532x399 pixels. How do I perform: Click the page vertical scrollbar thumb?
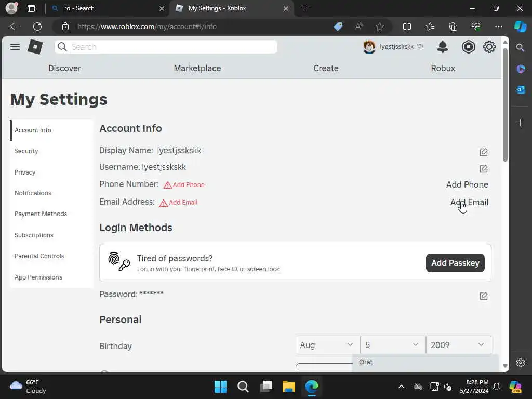(x=505, y=105)
